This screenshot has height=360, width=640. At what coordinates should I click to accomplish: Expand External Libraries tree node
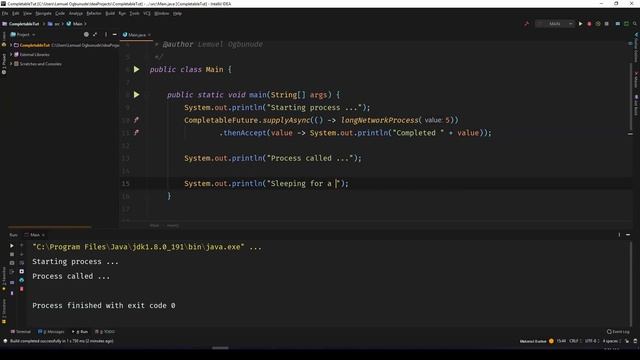point(11,54)
